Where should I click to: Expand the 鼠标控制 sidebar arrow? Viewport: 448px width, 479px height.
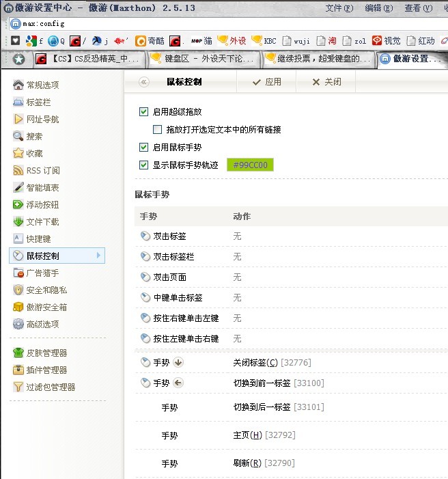pyautogui.click(x=98, y=256)
